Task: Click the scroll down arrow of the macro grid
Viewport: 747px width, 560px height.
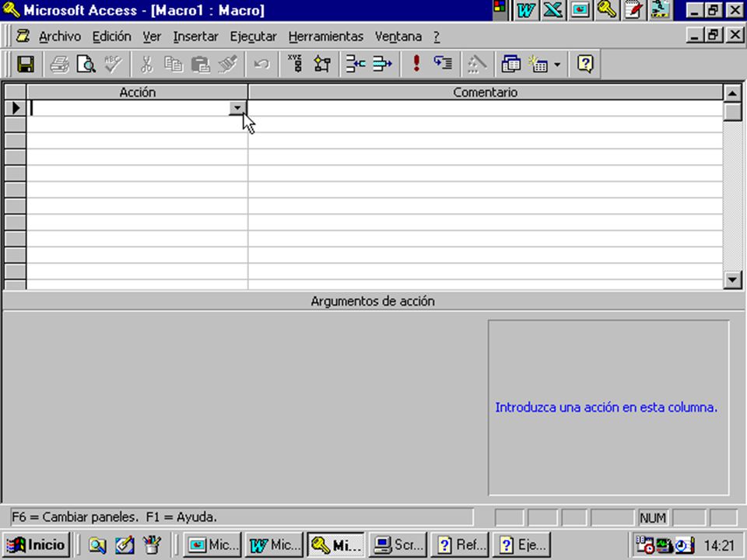Action: [732, 279]
